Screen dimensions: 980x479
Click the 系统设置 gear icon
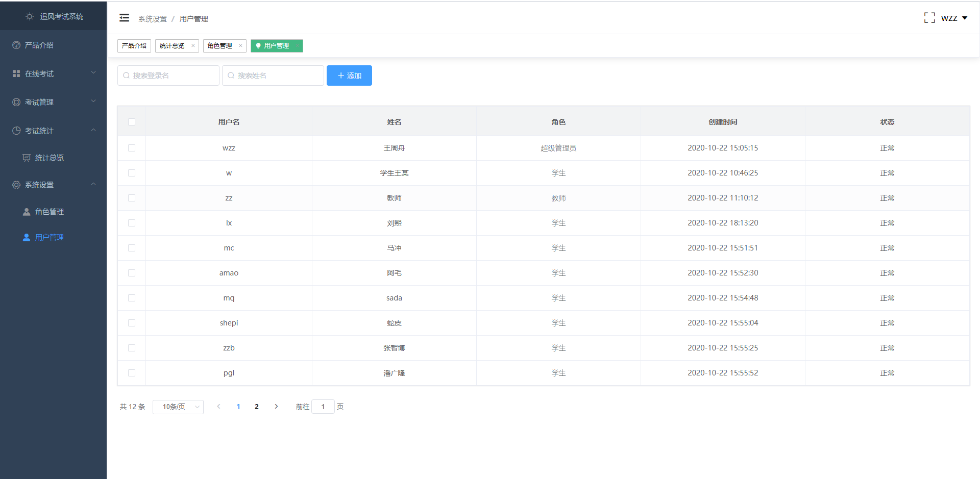pyautogui.click(x=16, y=185)
